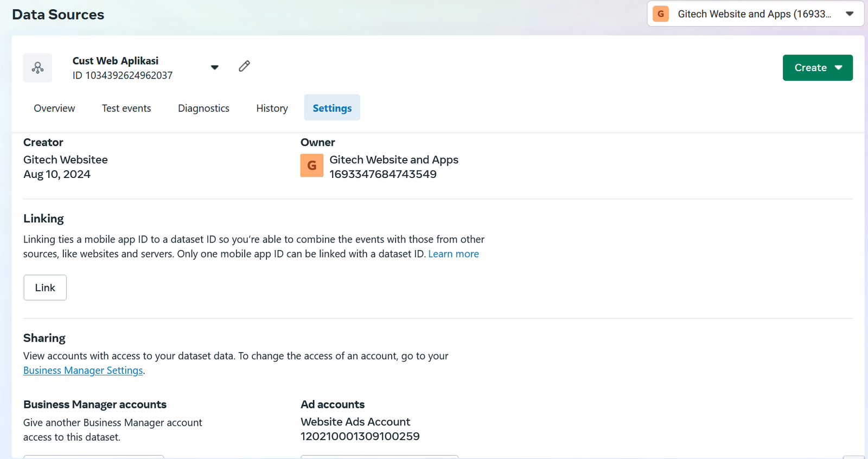Switch to the Overview tab
Viewport: 868px width, 459px height.
[54, 108]
